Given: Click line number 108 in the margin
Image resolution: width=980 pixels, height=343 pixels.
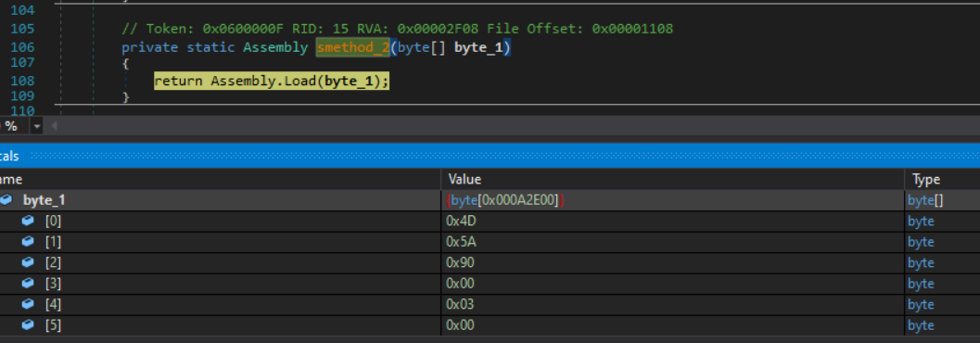Looking at the screenshot, I should (x=22, y=81).
